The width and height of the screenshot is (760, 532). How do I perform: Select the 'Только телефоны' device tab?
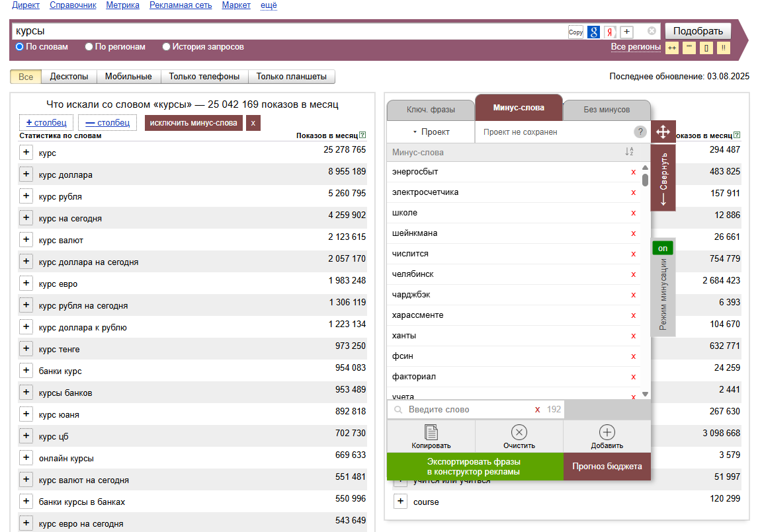coord(204,77)
